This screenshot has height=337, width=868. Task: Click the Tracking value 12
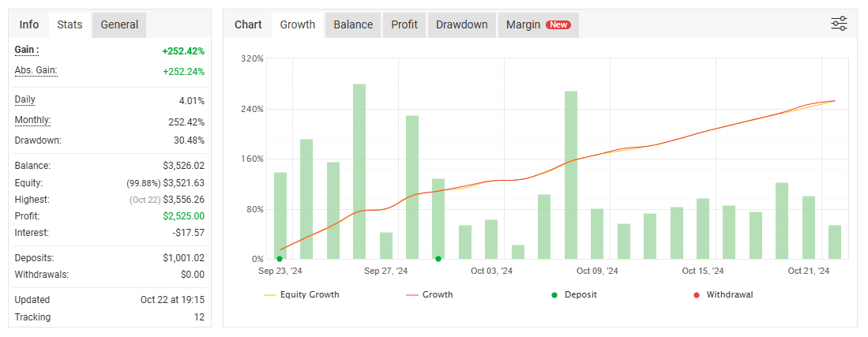200,317
